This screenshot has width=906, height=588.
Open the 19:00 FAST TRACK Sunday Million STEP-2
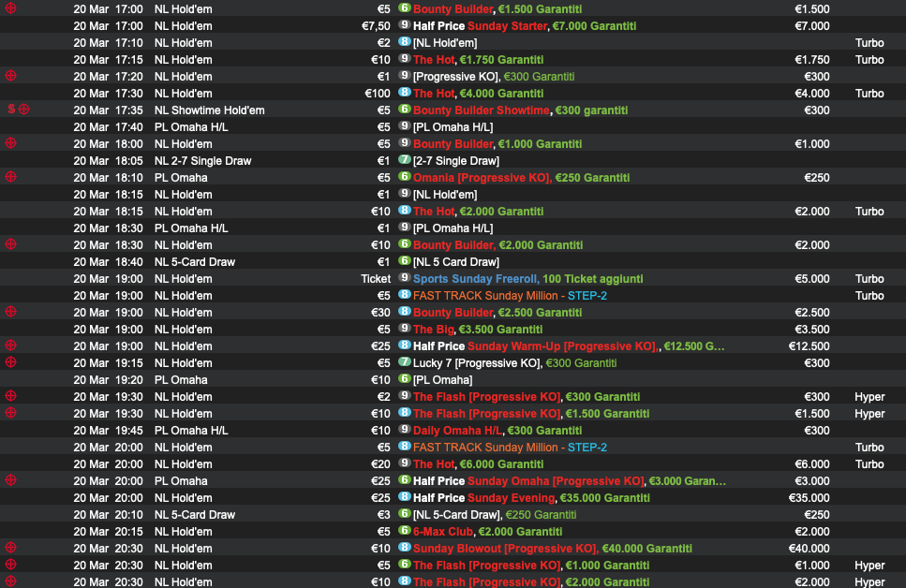pos(509,295)
